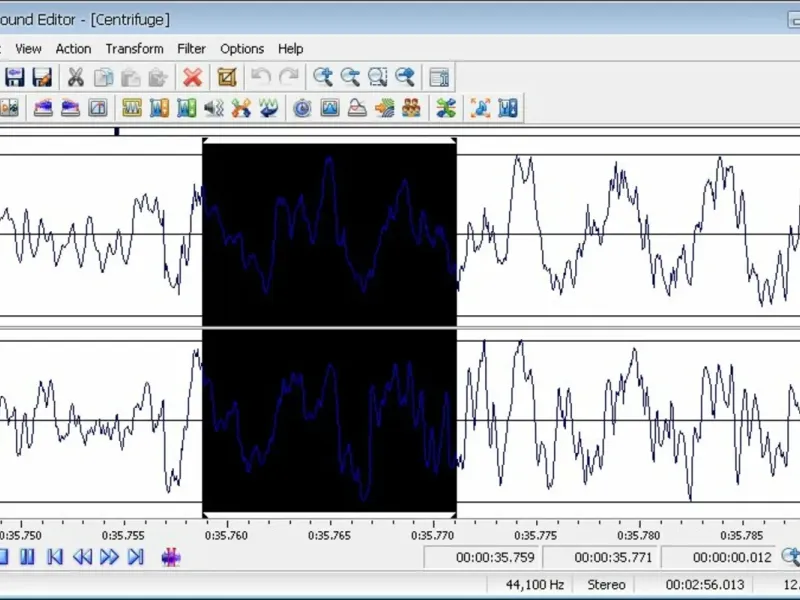
Task: Click the clock-shaped effect icon
Action: point(302,108)
